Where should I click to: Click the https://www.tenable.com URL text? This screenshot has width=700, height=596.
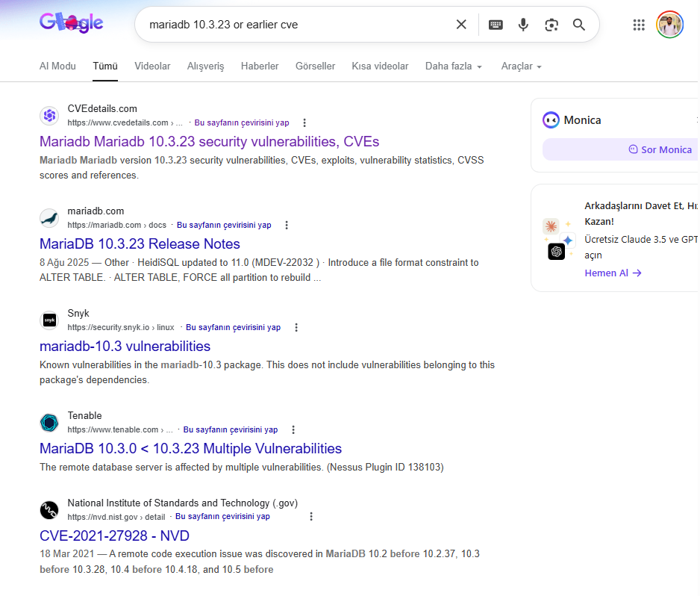point(120,429)
